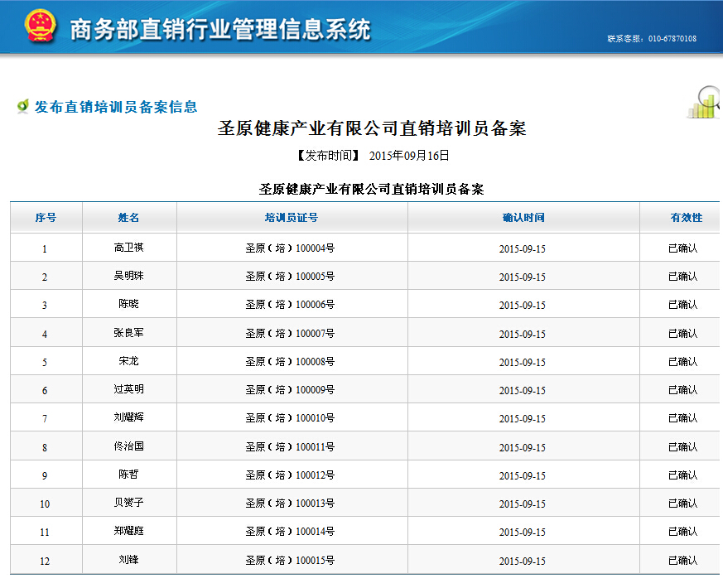723x588 pixels.
Task: Click the 商务部直销行业管理信息系统 header title
Action: [x=220, y=30]
